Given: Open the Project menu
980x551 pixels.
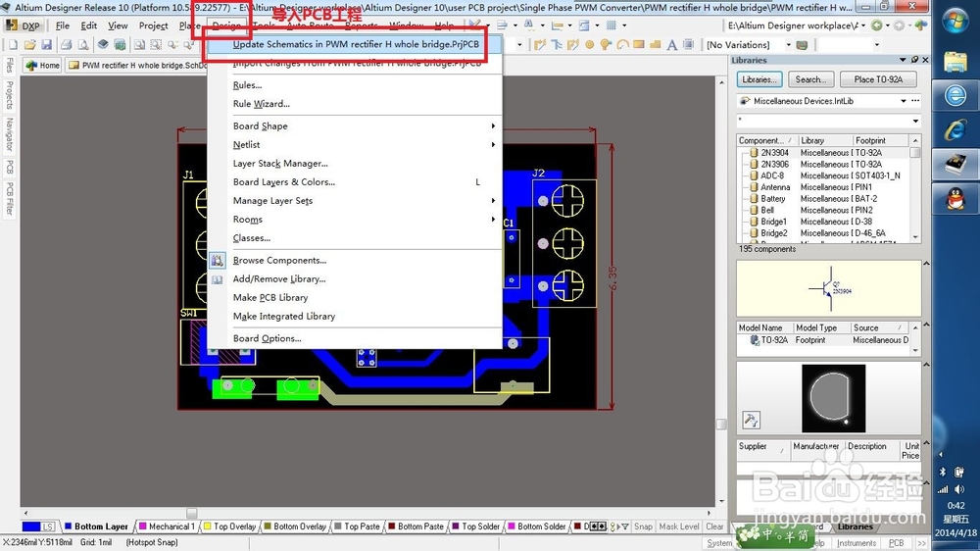Looking at the screenshot, I should [x=153, y=25].
